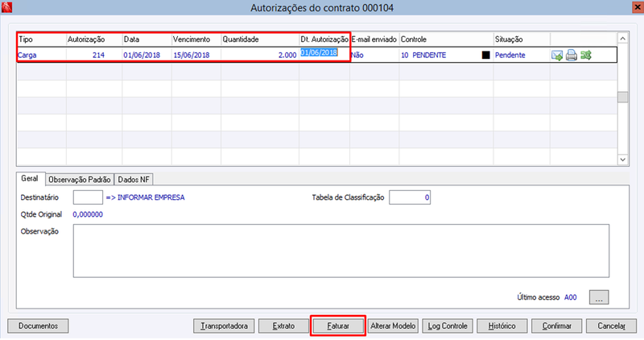Click the Não e-mail enviado cell
Screen dimensions: 644x340
pos(374,55)
